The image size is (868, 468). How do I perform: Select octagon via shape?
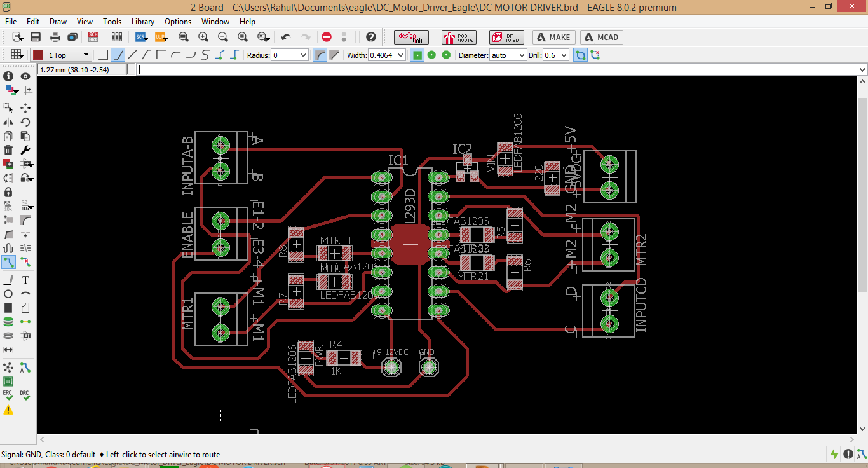(x=446, y=55)
